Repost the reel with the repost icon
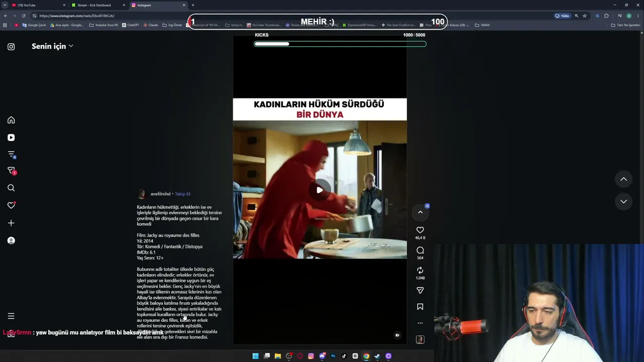The height and width of the screenshot is (362, 644). click(420, 270)
